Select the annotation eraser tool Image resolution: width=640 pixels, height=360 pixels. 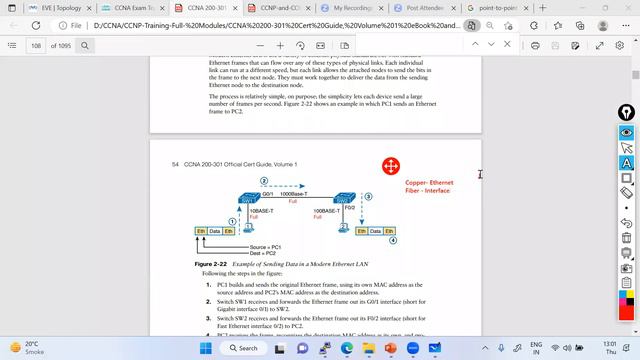[x=626, y=193]
